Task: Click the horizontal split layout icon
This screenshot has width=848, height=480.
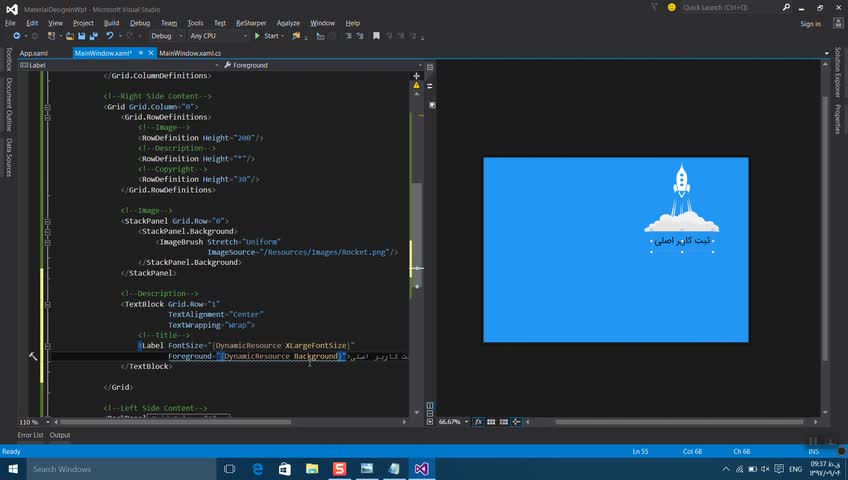Action: pos(430,414)
